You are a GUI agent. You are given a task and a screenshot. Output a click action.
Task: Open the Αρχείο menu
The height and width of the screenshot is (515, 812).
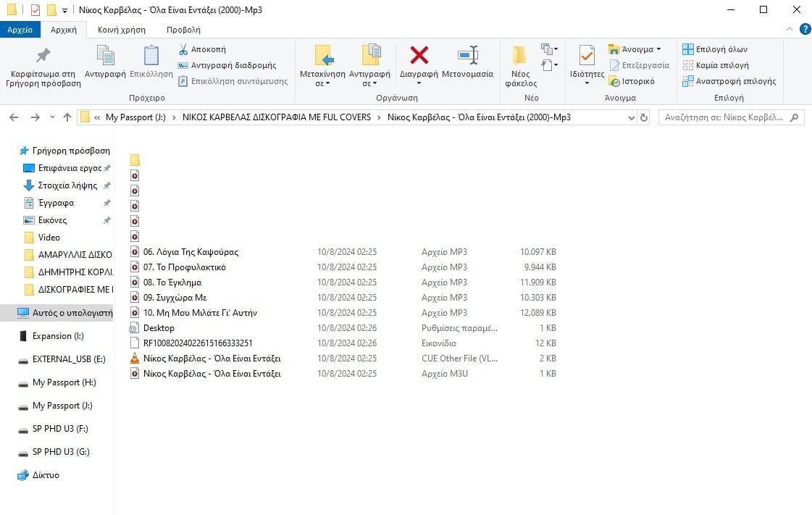point(20,30)
